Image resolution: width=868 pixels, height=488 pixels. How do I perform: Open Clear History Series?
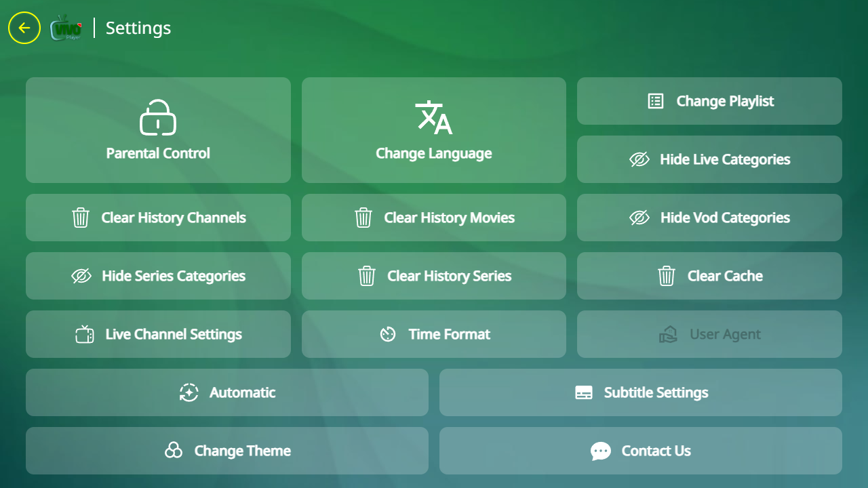click(434, 276)
